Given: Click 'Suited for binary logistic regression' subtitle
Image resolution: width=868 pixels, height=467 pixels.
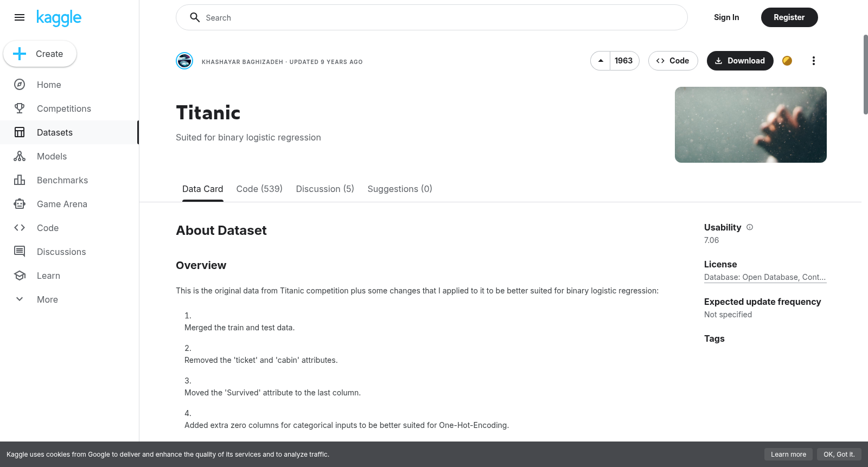Looking at the screenshot, I should point(248,138).
